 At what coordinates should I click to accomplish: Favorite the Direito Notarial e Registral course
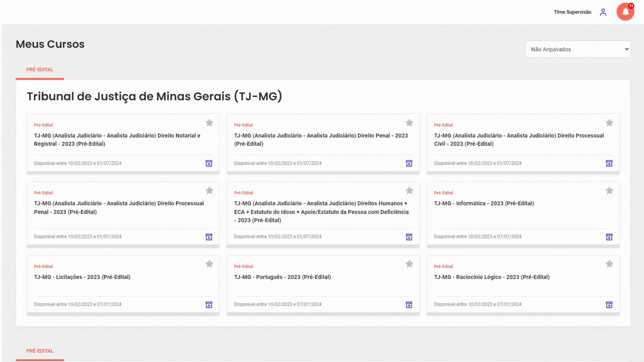pos(209,123)
